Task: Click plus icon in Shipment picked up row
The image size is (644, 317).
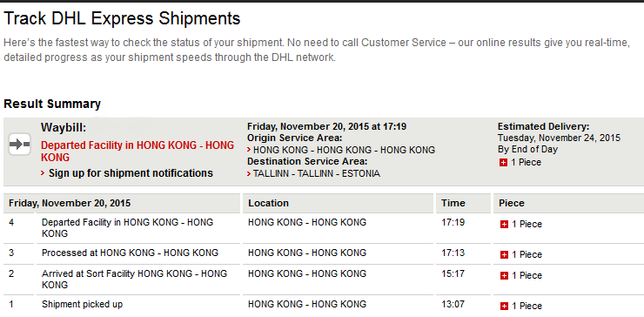Action: click(x=504, y=307)
